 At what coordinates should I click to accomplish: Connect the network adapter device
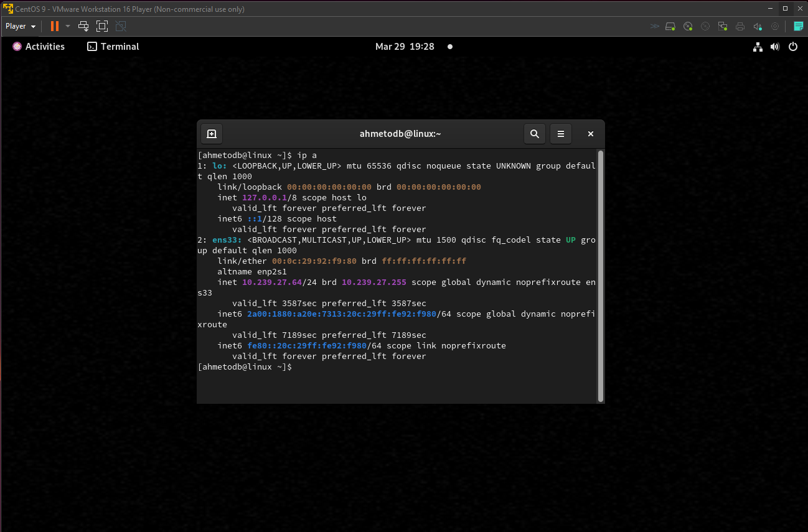(x=722, y=26)
